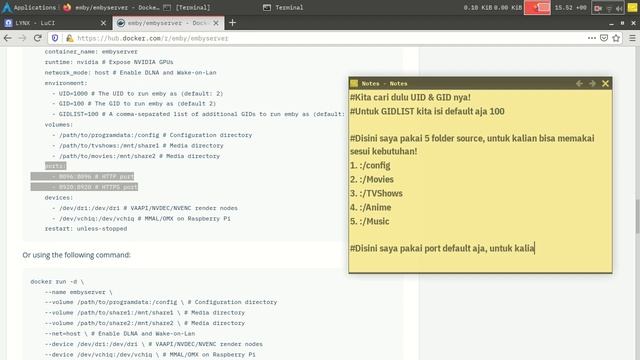The image size is (640, 360).
Task: Click the red workspace indicator in the panel
Action: (x=537, y=7)
